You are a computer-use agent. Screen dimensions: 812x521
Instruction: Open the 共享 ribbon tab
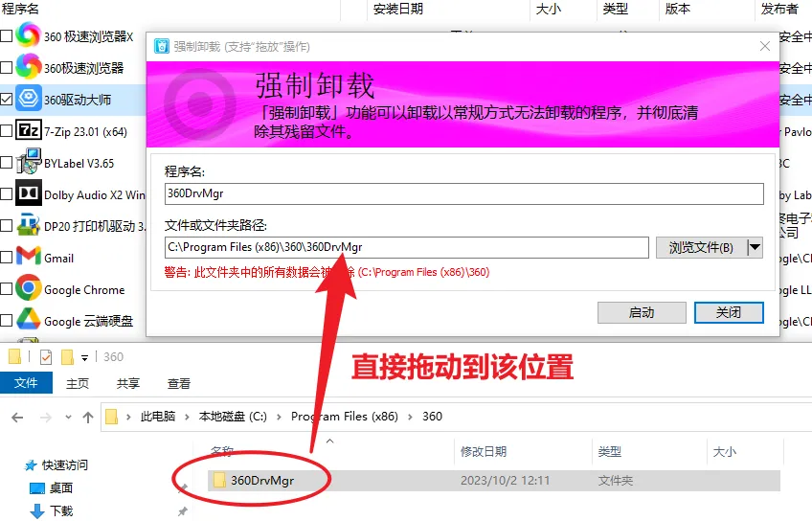tap(128, 383)
